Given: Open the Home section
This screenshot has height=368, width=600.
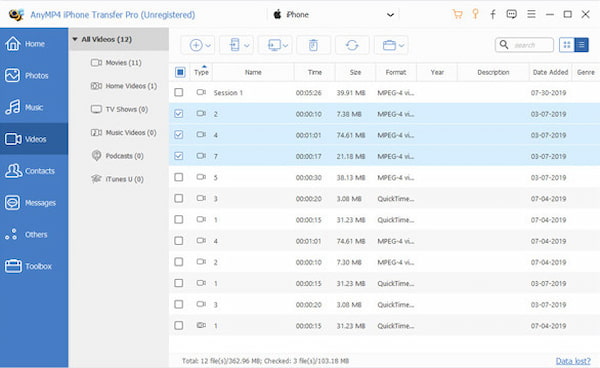Looking at the screenshot, I should point(34,44).
